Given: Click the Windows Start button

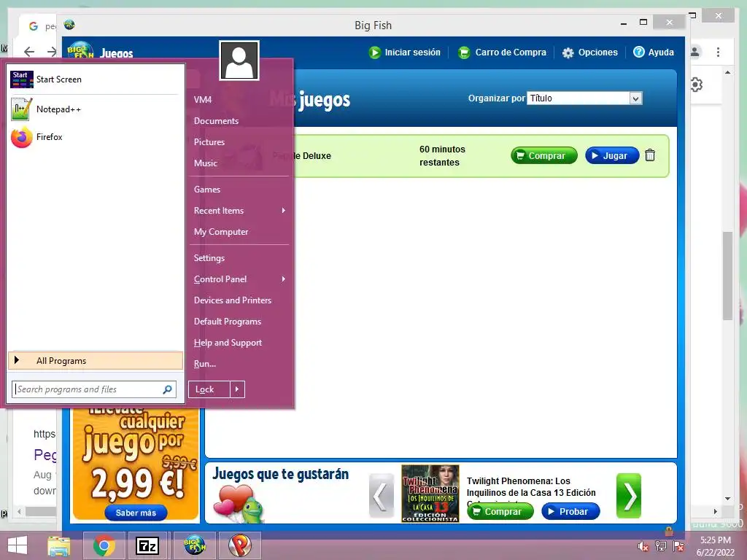Looking at the screenshot, I should point(18,545).
